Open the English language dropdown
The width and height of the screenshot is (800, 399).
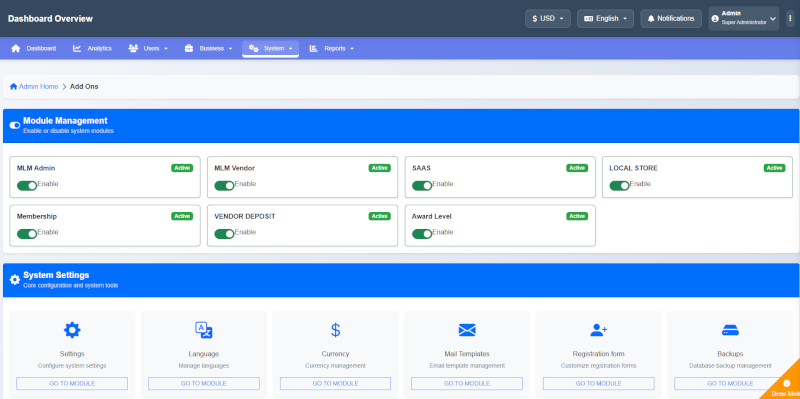point(605,18)
